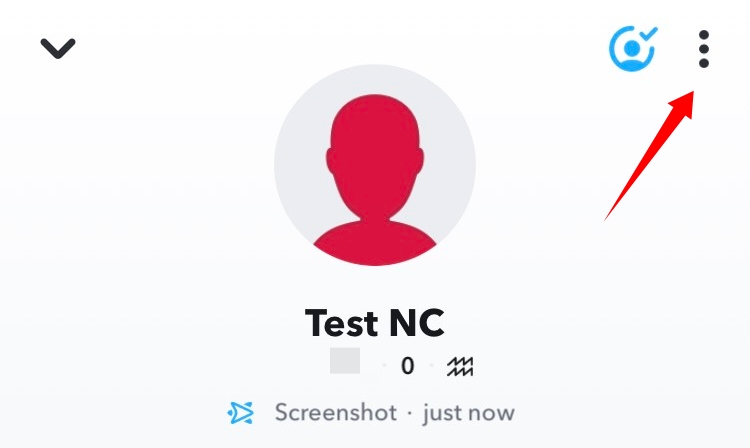Tap the Aquarius zodiac sign icon

pyautogui.click(x=460, y=366)
